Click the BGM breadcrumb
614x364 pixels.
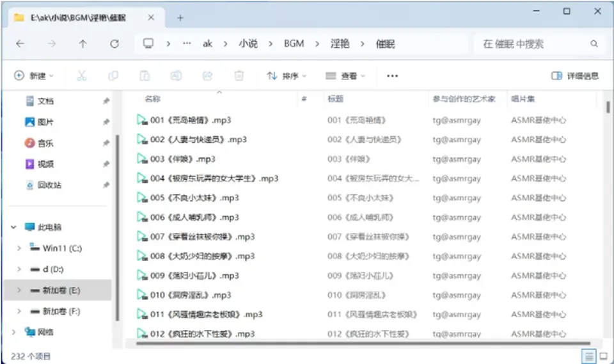(x=294, y=44)
